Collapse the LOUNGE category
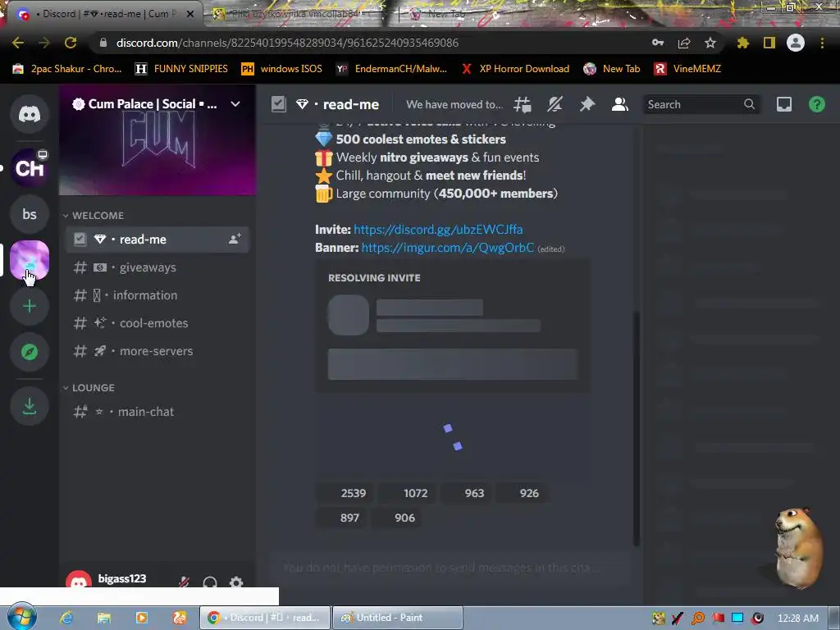Viewport: 840px width, 630px height. tap(89, 388)
